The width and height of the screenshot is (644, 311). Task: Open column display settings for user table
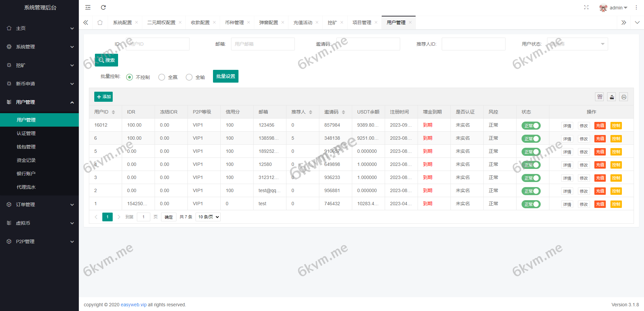[599, 97]
